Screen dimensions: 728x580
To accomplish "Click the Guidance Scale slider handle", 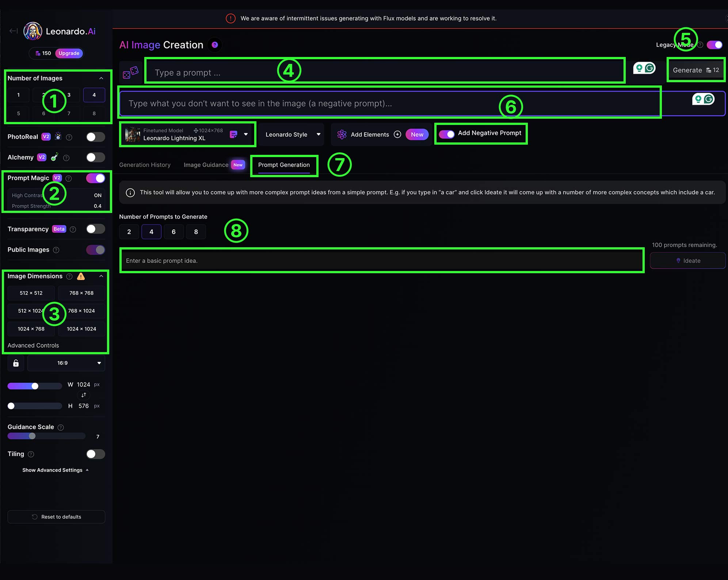I will (32, 436).
